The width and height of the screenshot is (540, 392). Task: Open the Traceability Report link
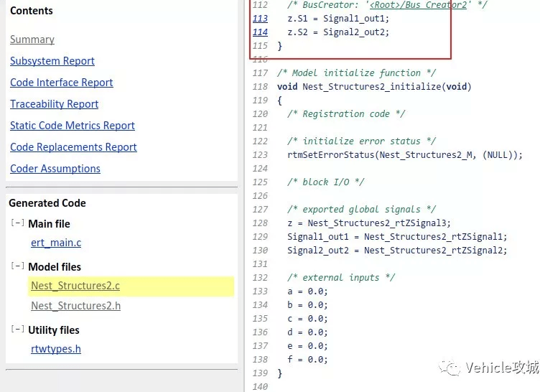pyautogui.click(x=54, y=104)
